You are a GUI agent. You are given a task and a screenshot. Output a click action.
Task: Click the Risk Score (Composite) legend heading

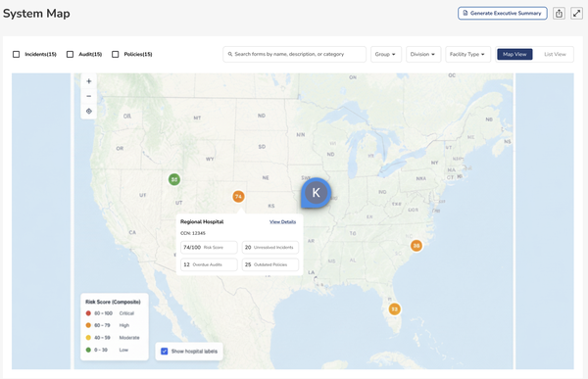(x=113, y=302)
